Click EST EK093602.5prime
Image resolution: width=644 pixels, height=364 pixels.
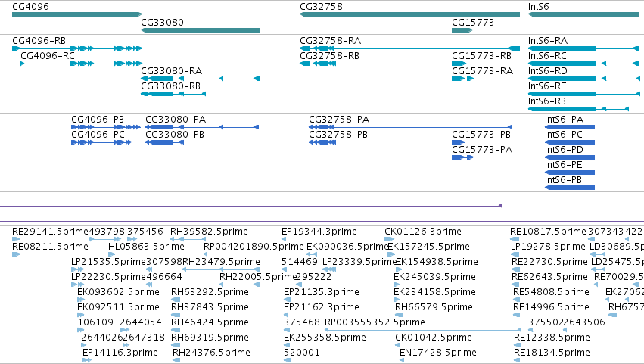80,300
